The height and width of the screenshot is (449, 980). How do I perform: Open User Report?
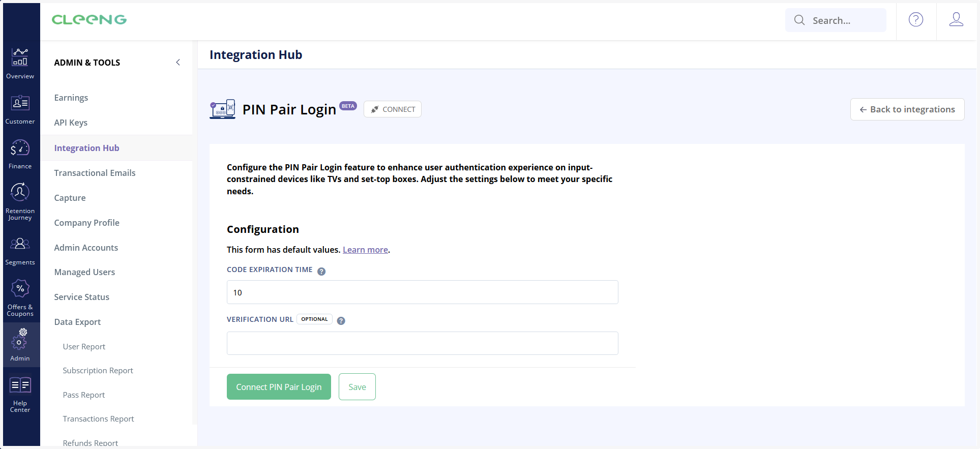pyautogui.click(x=84, y=347)
